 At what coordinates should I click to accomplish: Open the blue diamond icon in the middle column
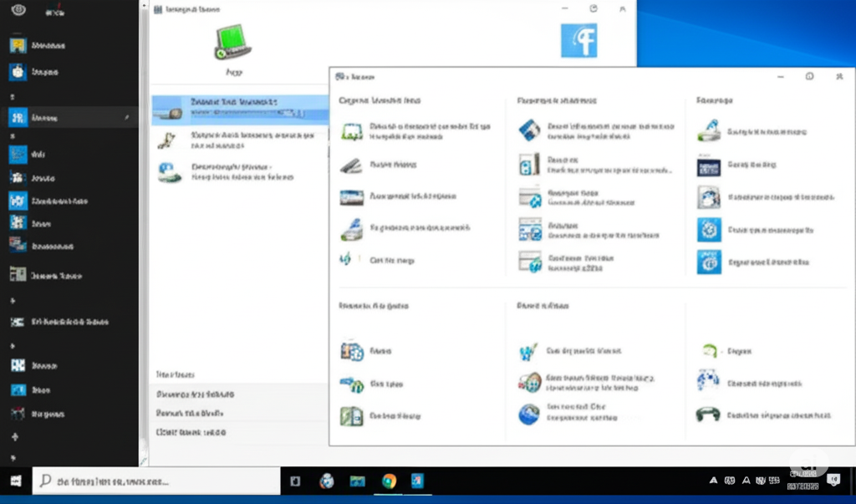(529, 131)
